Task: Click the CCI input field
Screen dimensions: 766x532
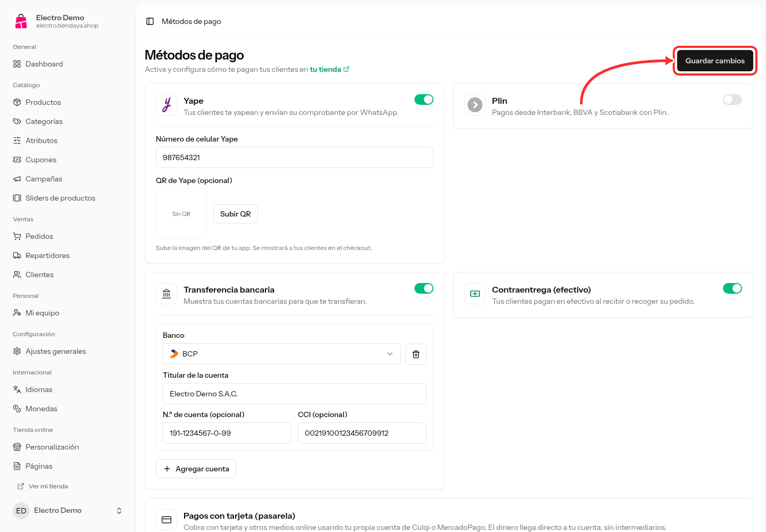Action: pos(362,433)
